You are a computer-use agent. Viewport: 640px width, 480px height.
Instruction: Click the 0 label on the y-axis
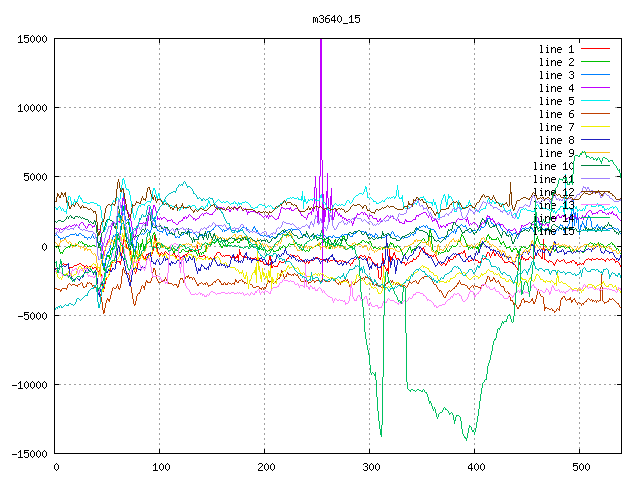pos(45,247)
